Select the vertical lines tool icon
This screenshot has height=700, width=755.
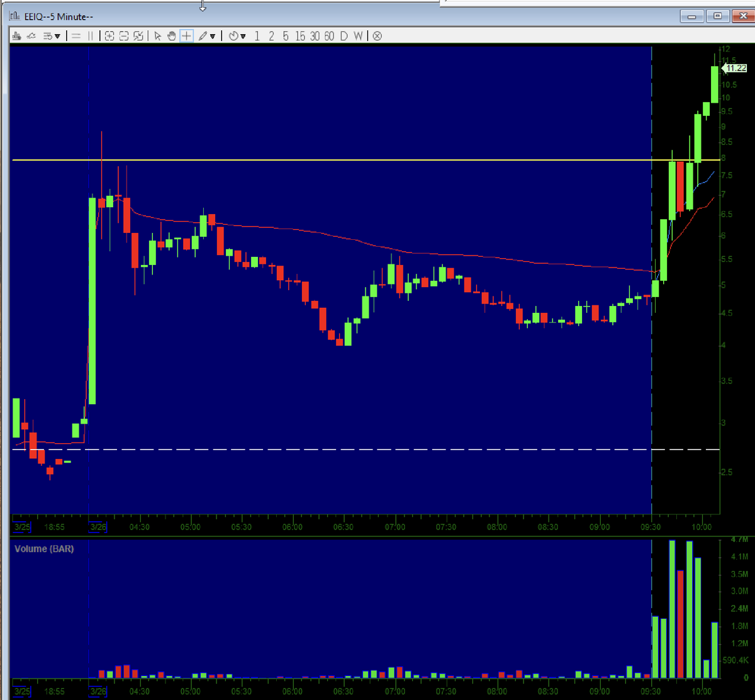click(91, 36)
